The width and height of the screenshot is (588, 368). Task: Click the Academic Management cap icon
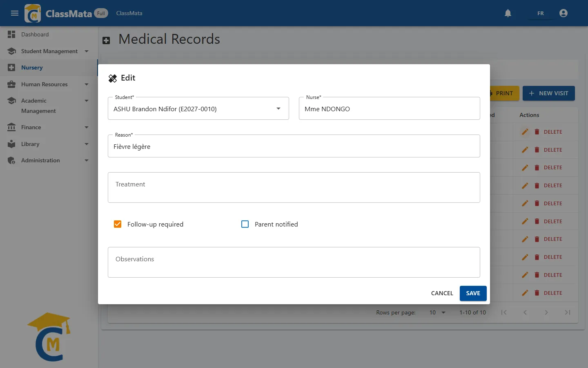11,101
